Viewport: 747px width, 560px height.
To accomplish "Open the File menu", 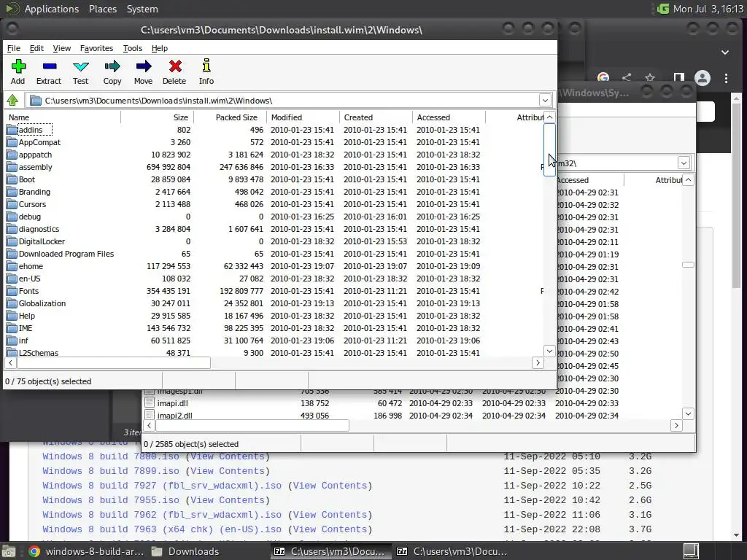I will pos(13,48).
